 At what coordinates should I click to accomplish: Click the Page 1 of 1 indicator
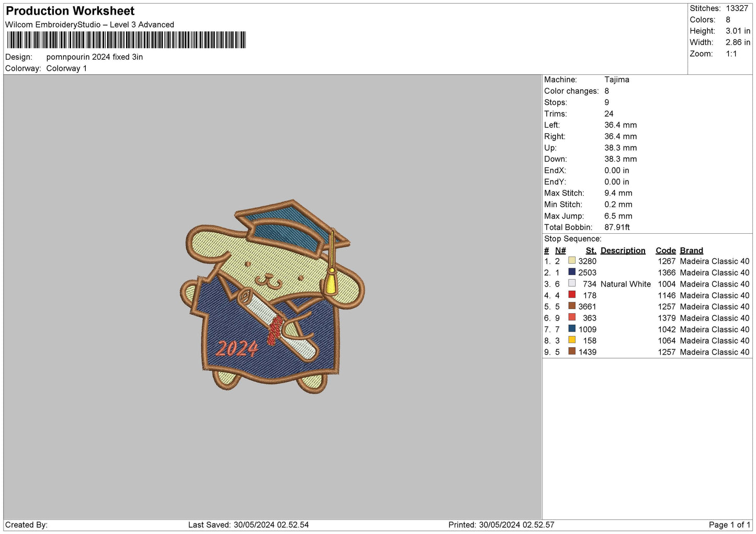point(729,525)
